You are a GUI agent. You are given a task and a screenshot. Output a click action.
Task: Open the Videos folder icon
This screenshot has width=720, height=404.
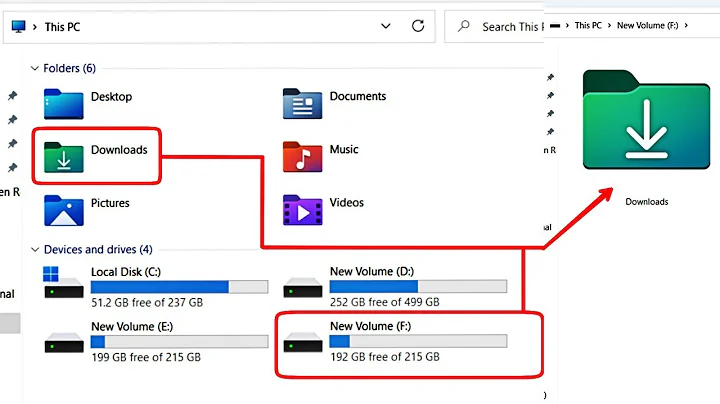302,210
